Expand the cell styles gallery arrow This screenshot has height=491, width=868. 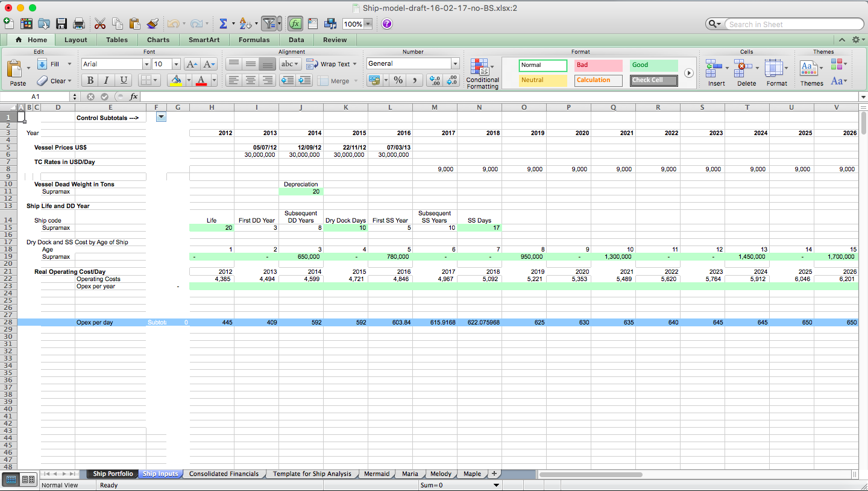click(x=688, y=73)
